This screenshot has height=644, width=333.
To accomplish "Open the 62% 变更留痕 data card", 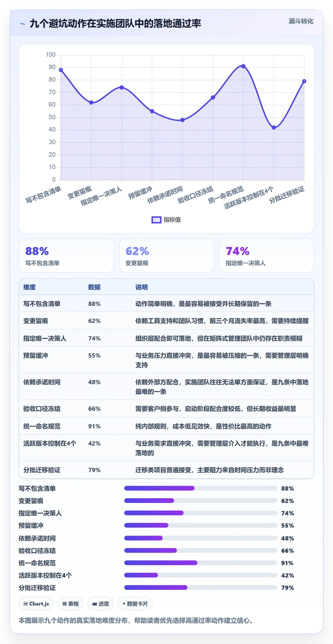I will coord(166,255).
